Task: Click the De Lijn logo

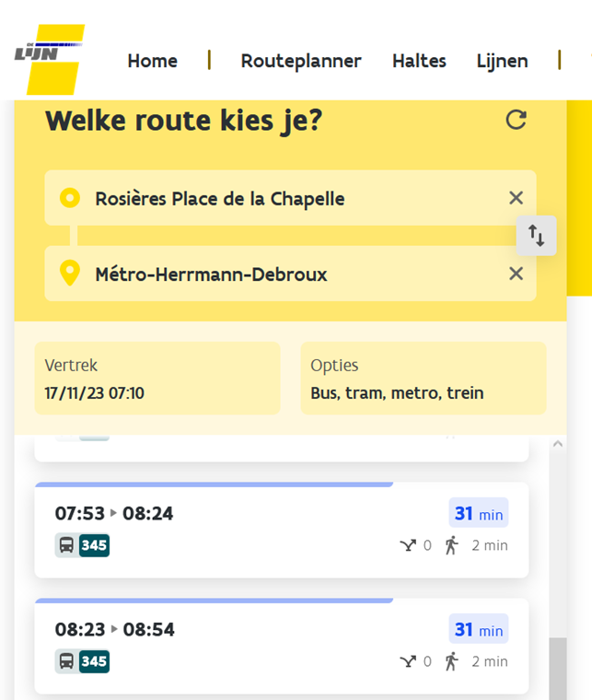Action: pyautogui.click(x=50, y=59)
